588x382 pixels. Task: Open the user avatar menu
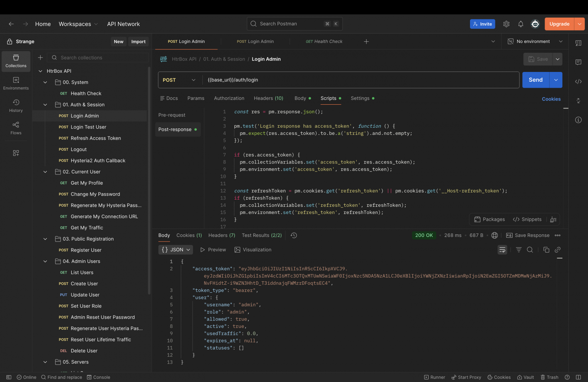[x=535, y=24]
